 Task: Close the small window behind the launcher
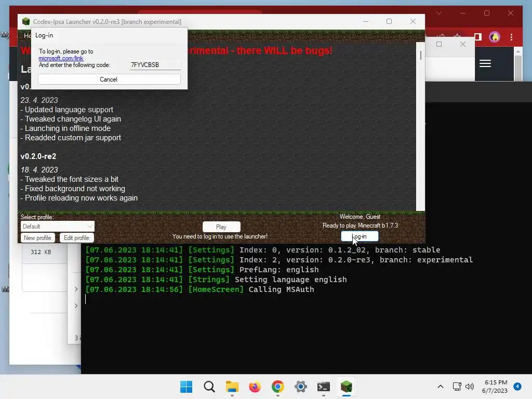coord(463,44)
